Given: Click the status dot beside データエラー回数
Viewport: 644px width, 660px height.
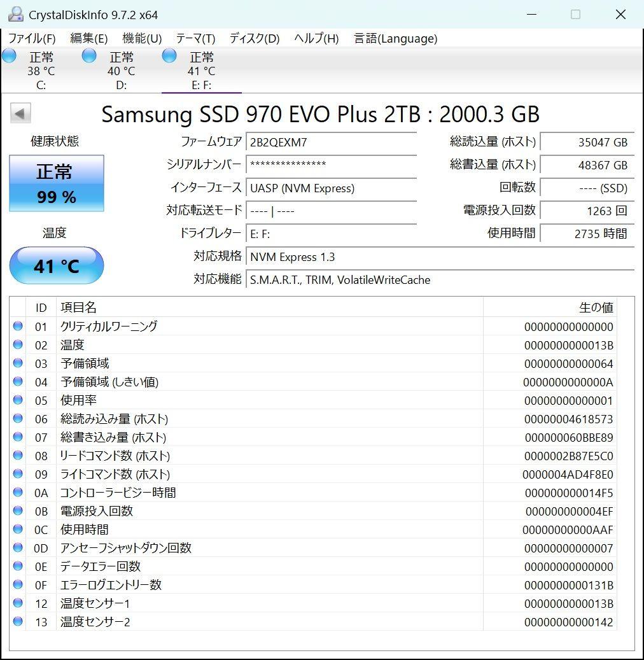Looking at the screenshot, I should point(18,566).
